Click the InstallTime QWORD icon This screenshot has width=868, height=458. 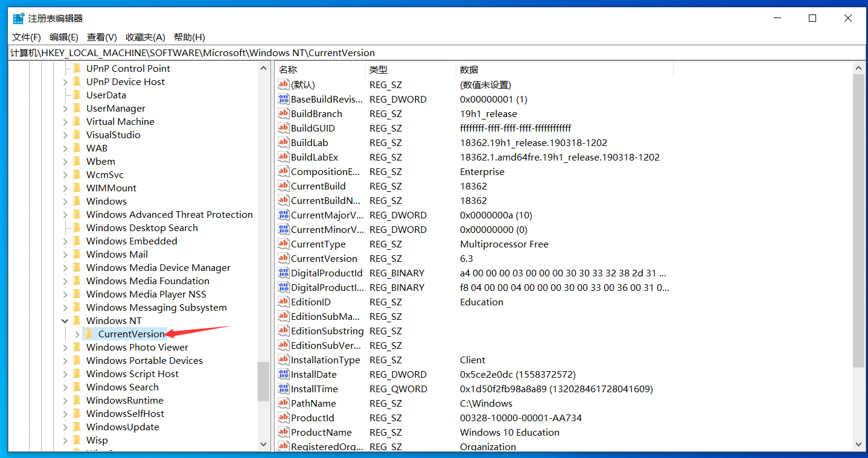coord(283,389)
